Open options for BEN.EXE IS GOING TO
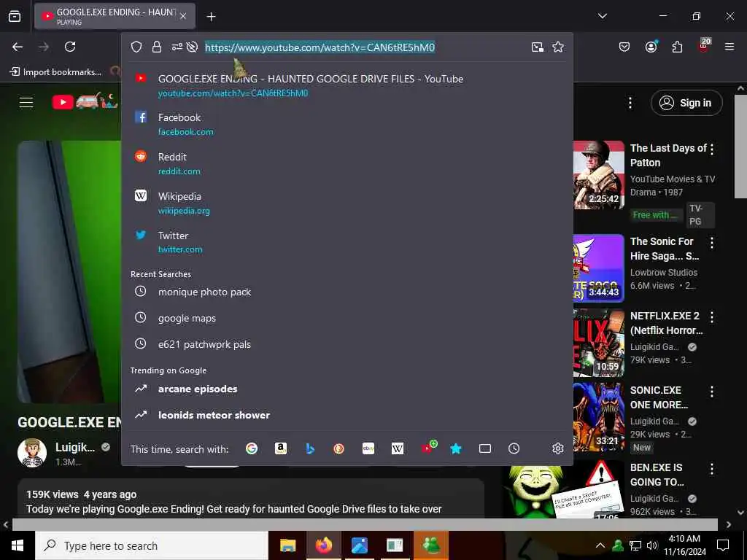 [712, 469]
